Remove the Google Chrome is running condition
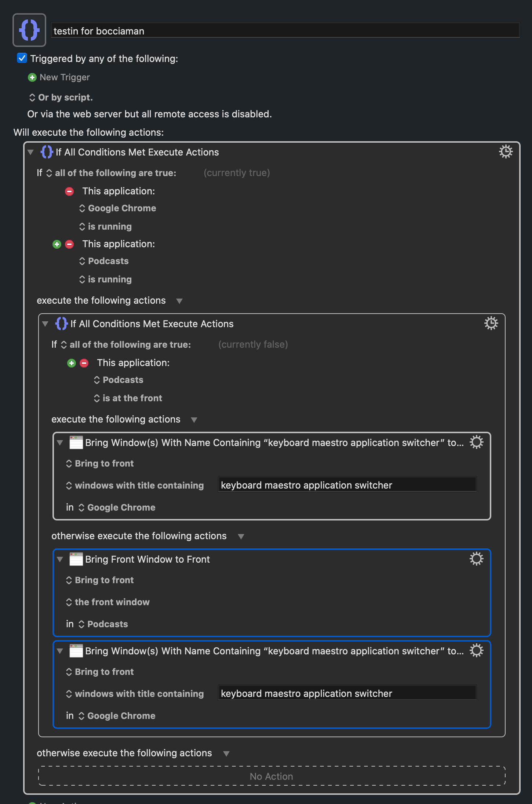The height and width of the screenshot is (804, 532). (x=69, y=191)
